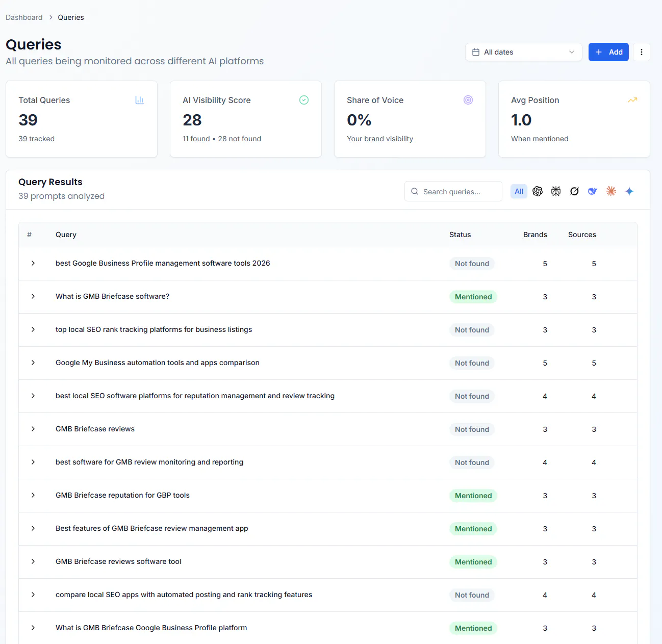This screenshot has width=662, height=644.
Task: Select query text 'best Google Business Profile management software tools 2026'
Action: 163,263
